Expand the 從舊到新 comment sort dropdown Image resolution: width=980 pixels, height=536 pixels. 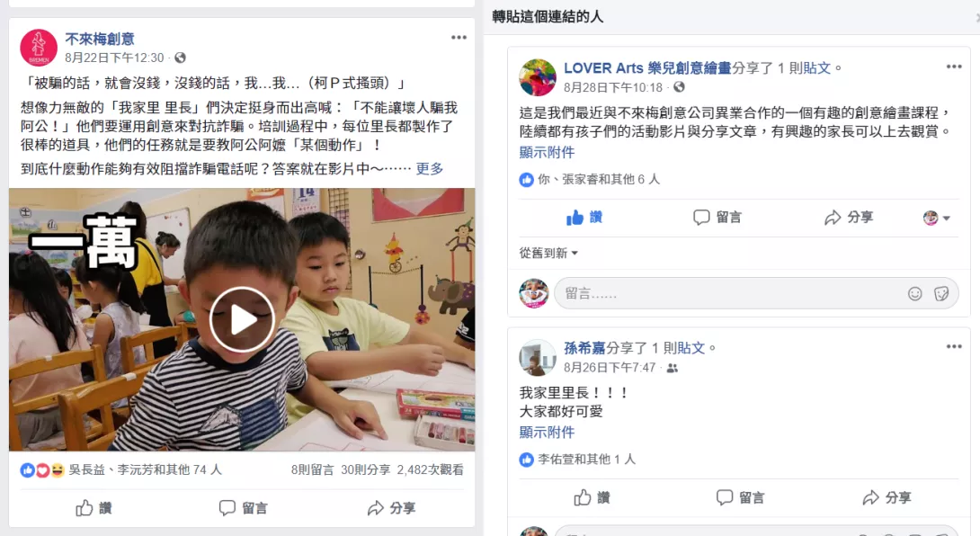(x=548, y=253)
